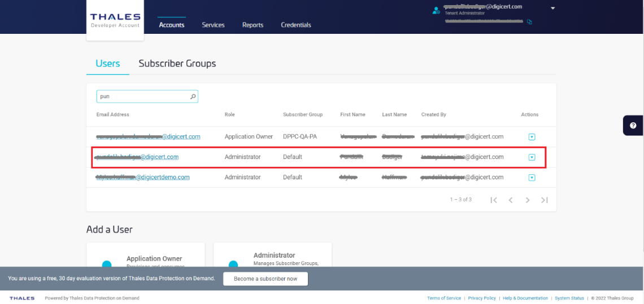The image size is (644, 304).
Task: Click the search magnifier icon in user filter
Action: point(193,96)
